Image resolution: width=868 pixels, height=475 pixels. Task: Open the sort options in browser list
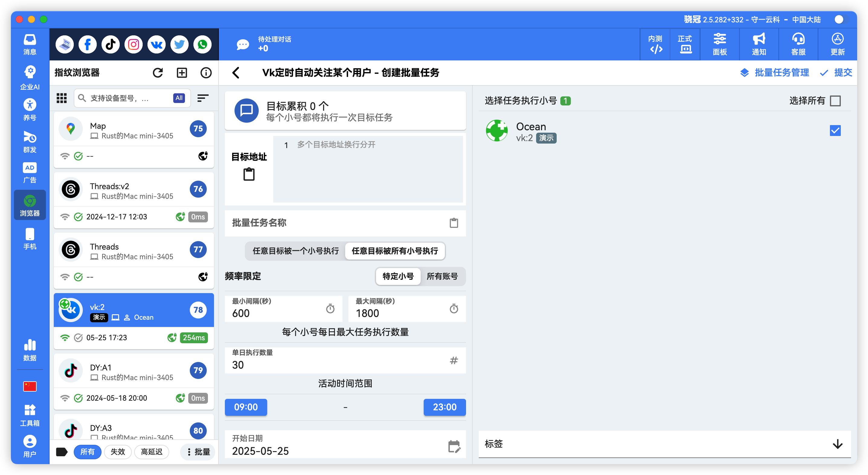[x=203, y=98]
